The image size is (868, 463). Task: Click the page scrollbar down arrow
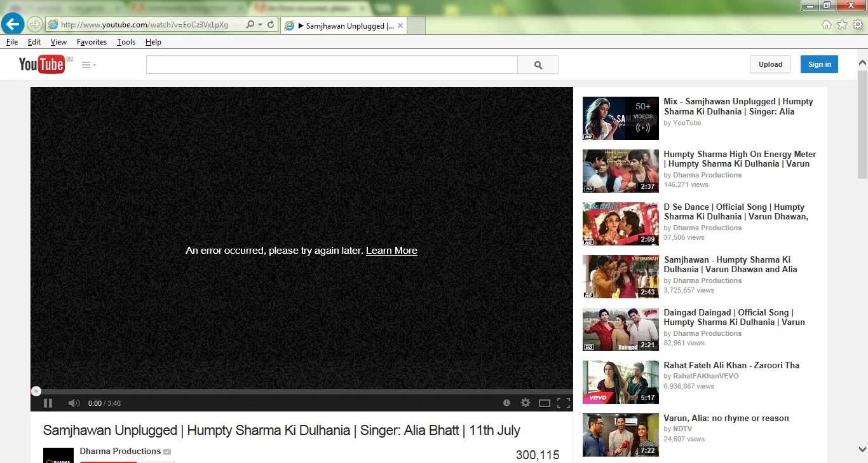pyautogui.click(x=862, y=449)
